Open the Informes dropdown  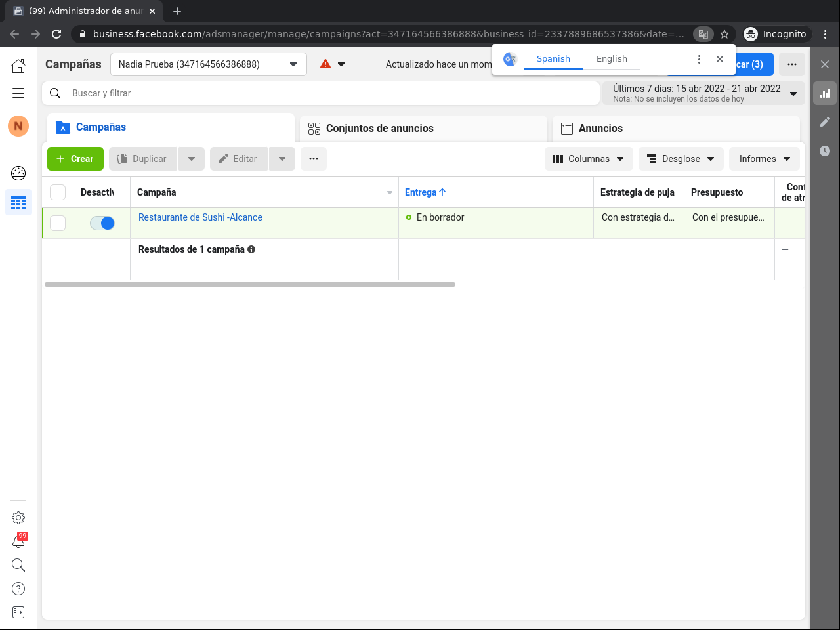[x=765, y=159]
